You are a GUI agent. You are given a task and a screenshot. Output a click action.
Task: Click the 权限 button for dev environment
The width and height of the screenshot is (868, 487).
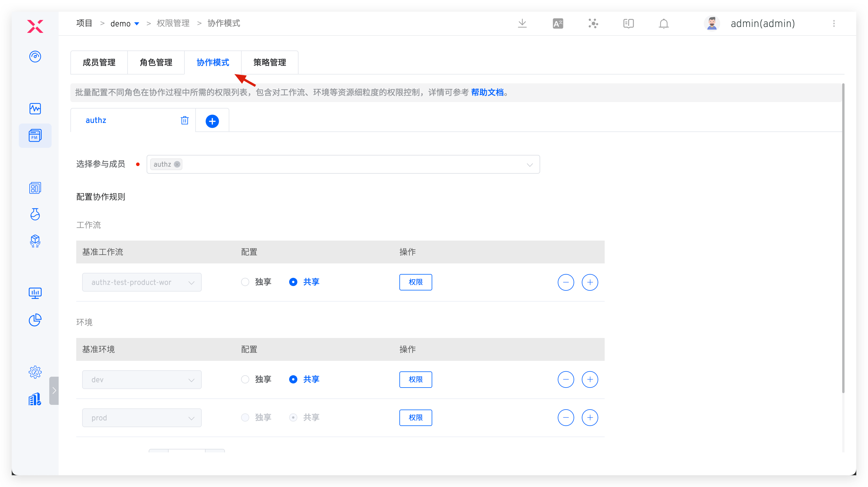point(416,379)
